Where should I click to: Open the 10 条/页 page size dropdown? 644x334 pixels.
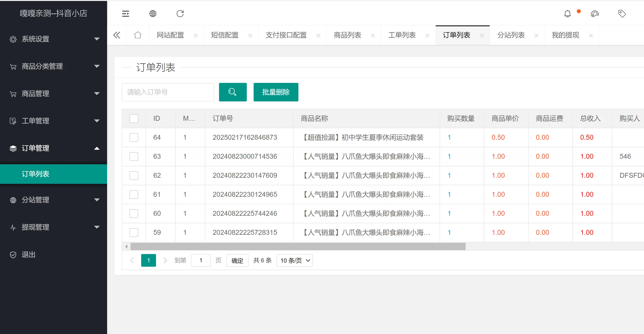click(294, 260)
